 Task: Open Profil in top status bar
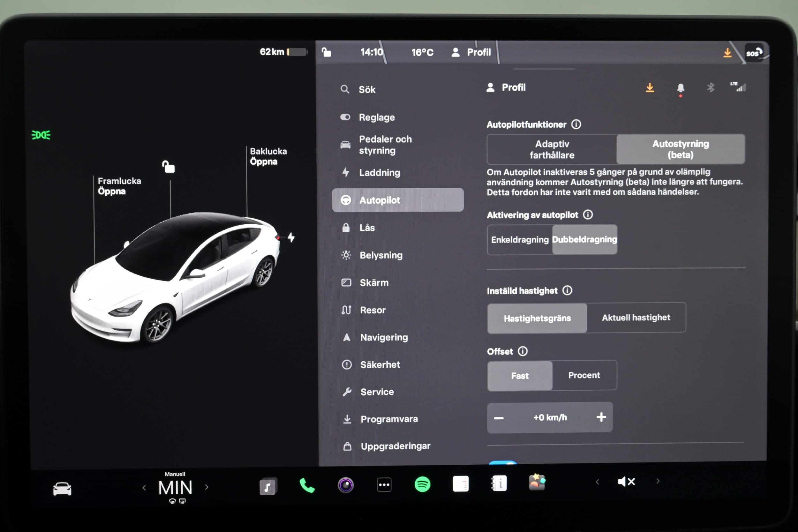click(x=471, y=52)
